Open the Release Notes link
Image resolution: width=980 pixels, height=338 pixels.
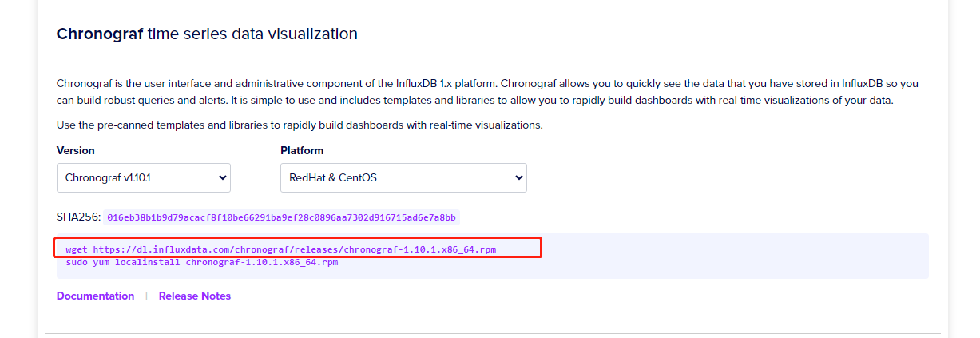pyautogui.click(x=195, y=296)
